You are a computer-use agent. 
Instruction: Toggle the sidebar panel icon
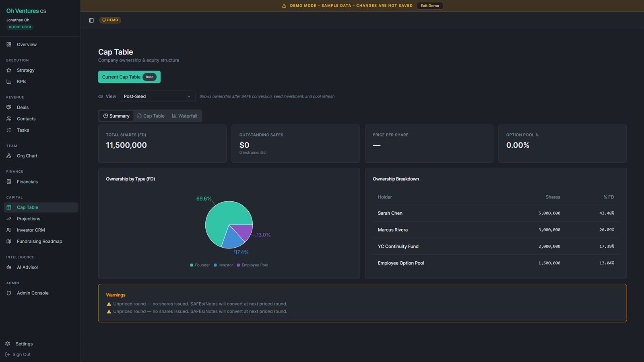[x=91, y=20]
